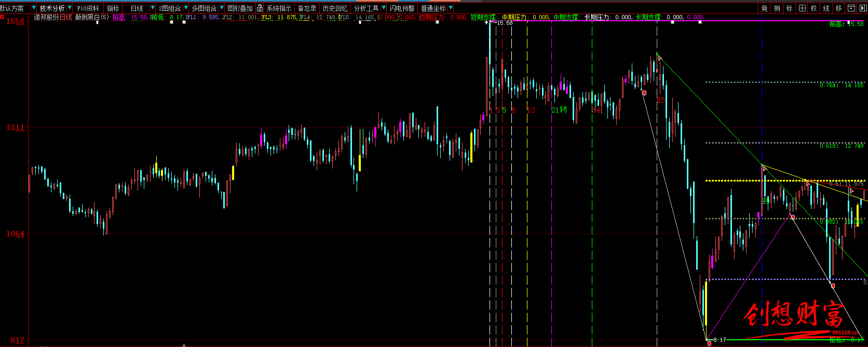Select the Fibonacci time marker 13
The width and height of the screenshot is (868, 347).
(x=531, y=110)
